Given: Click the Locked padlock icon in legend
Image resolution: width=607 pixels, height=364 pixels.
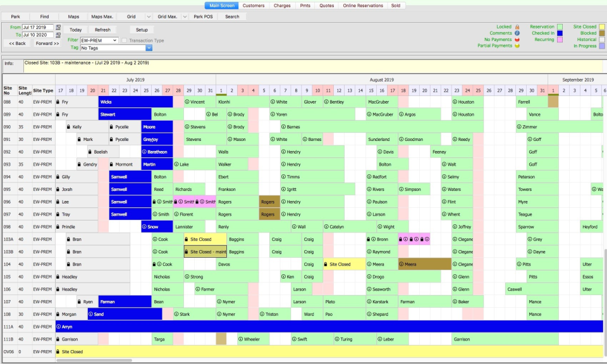Looking at the screenshot, I should click(x=517, y=27).
